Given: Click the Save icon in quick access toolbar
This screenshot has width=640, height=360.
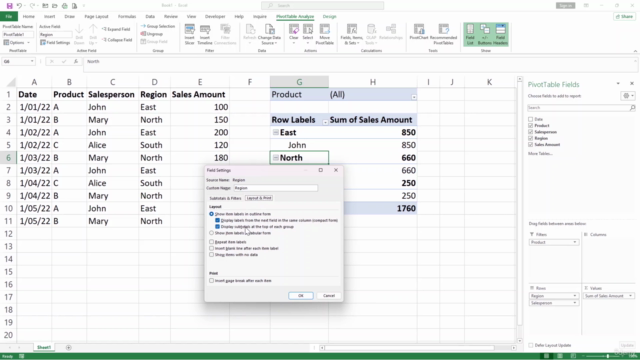Looking at the screenshot, I should click(9, 6).
